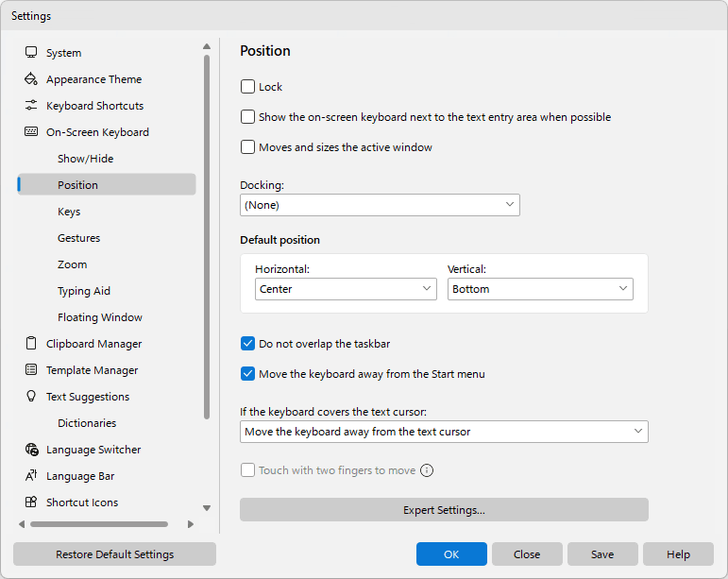The width and height of the screenshot is (728, 579).
Task: Click the Expert Settings button
Action: click(x=445, y=510)
